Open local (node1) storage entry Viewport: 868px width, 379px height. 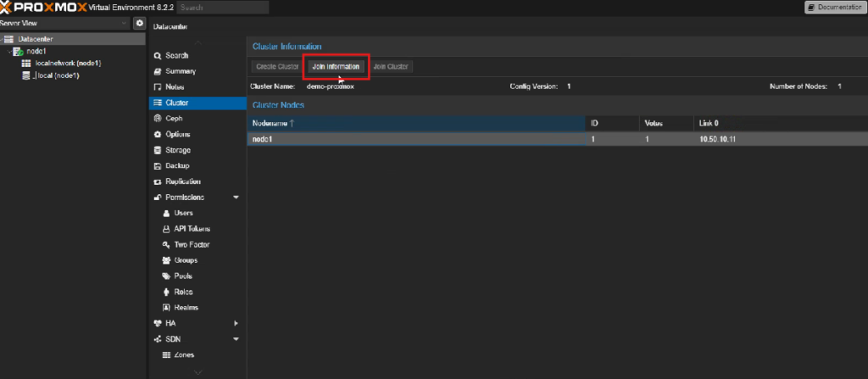point(57,75)
